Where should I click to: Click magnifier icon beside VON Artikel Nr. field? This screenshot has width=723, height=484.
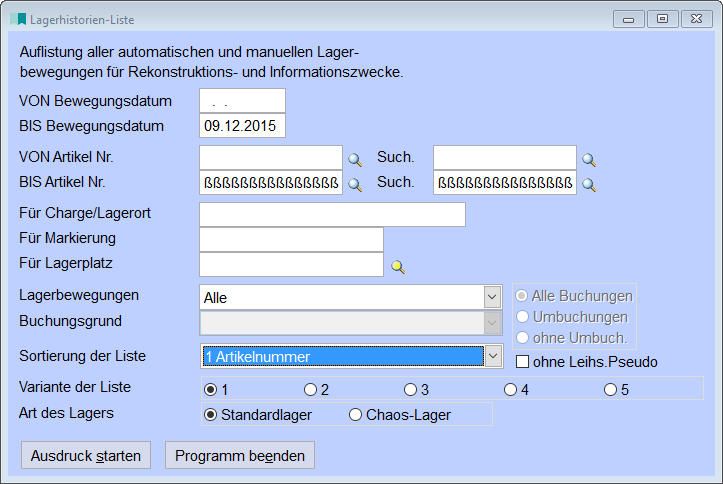[x=354, y=159]
